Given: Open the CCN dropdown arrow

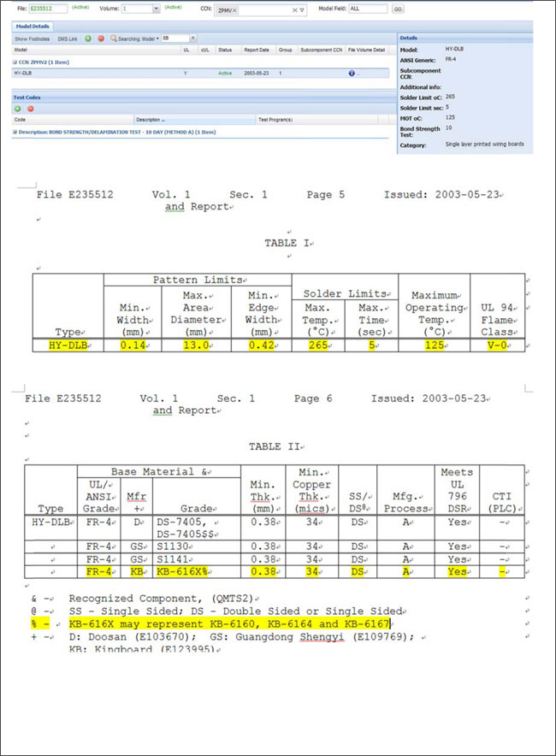Looking at the screenshot, I should tap(303, 9).
